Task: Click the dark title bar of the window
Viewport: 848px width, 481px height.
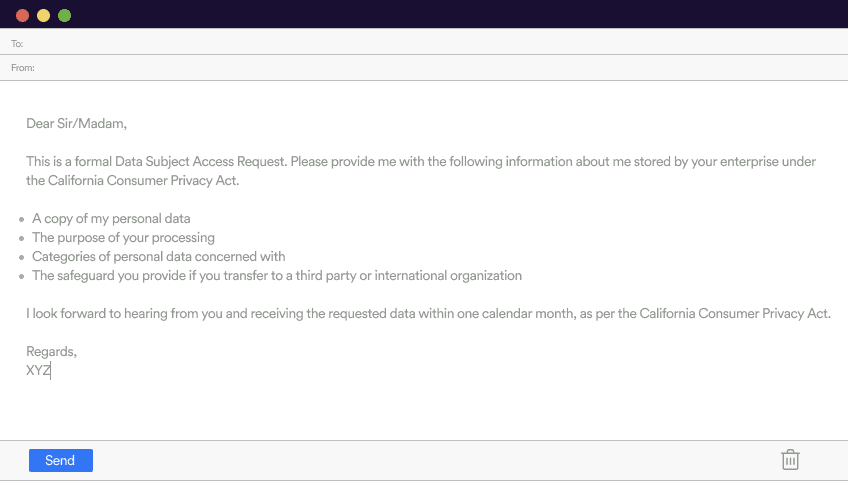Action: (450, 14)
